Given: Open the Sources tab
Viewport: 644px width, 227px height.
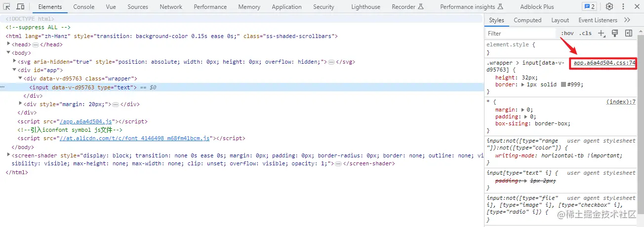Looking at the screenshot, I should (x=138, y=7).
